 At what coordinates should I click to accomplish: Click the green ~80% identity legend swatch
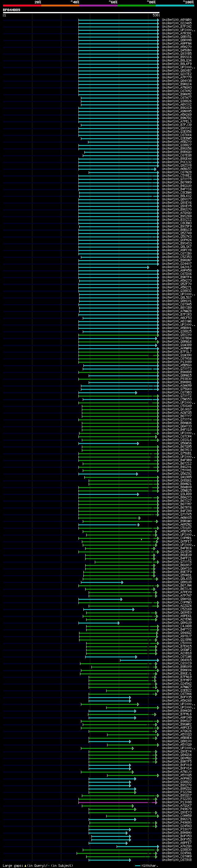[x=137, y=6]
